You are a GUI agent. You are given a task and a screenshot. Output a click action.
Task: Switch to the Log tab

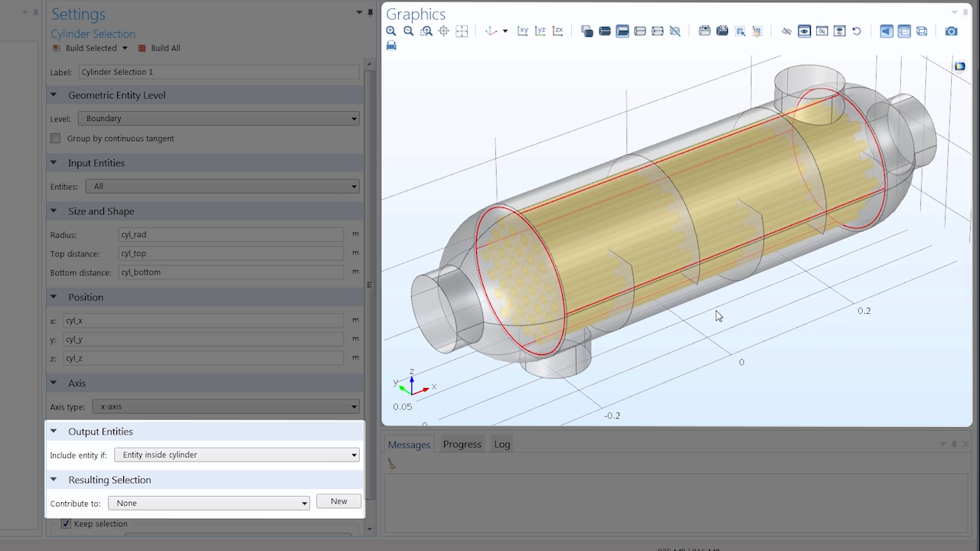[501, 445]
